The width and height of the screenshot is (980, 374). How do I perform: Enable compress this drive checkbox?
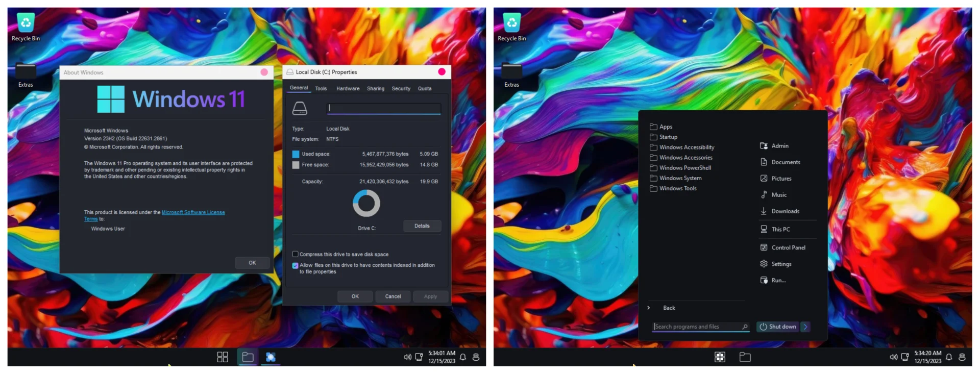point(295,254)
